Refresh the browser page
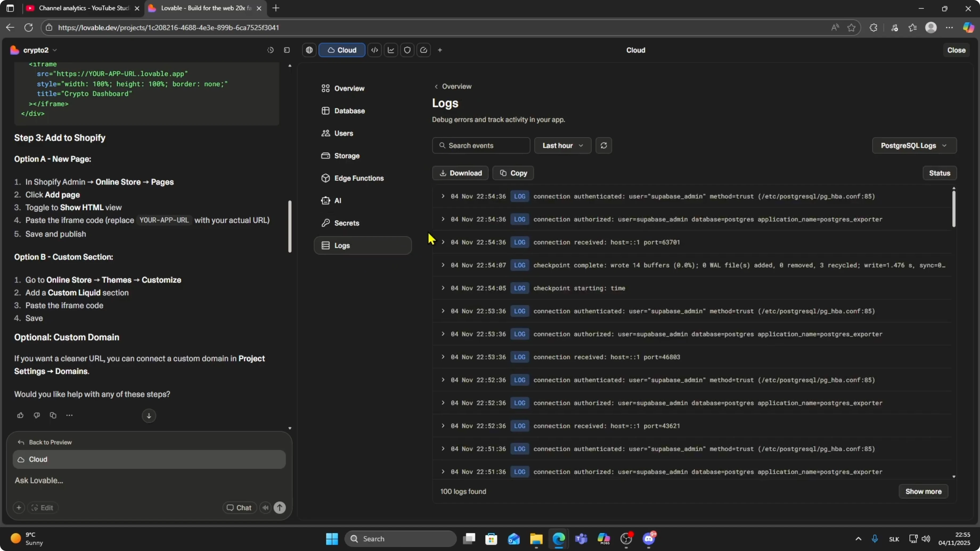Screen dimensions: 980x551 [28, 27]
